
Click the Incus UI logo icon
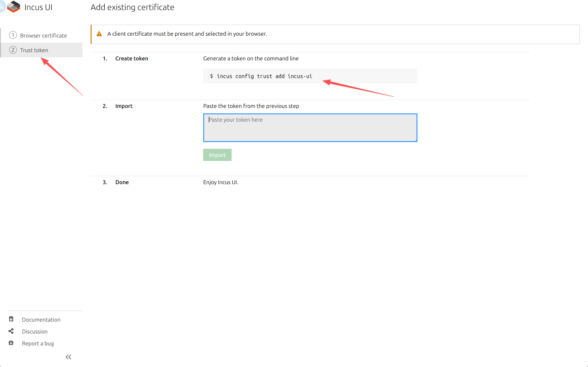(13, 7)
